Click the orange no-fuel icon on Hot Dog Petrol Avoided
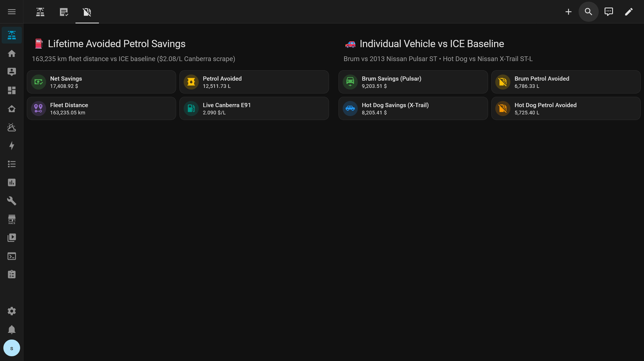Viewport: 644px width, 361px height. (x=503, y=109)
